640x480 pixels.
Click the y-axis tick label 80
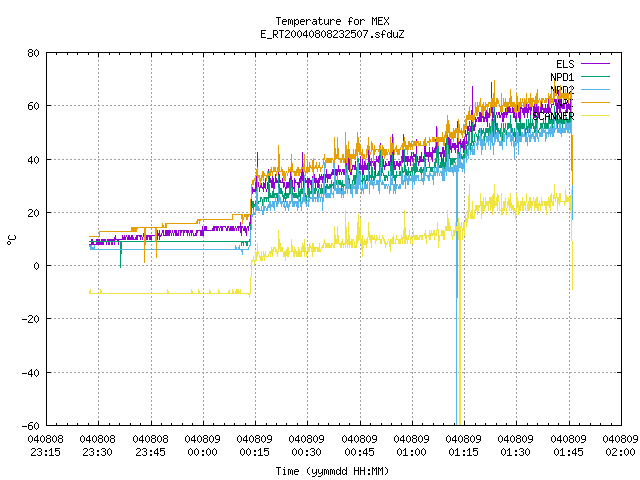[33, 53]
